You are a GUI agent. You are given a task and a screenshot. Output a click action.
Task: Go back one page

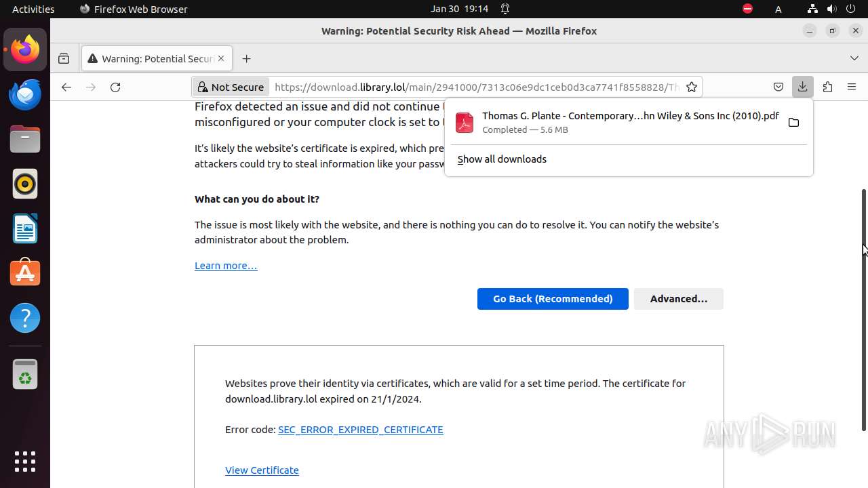click(66, 87)
